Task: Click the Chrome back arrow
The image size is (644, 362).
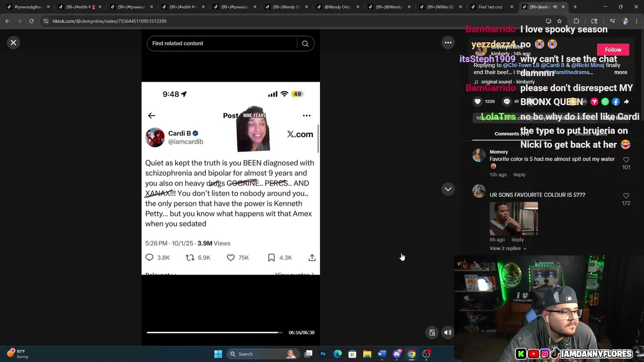Action: coord(7,21)
